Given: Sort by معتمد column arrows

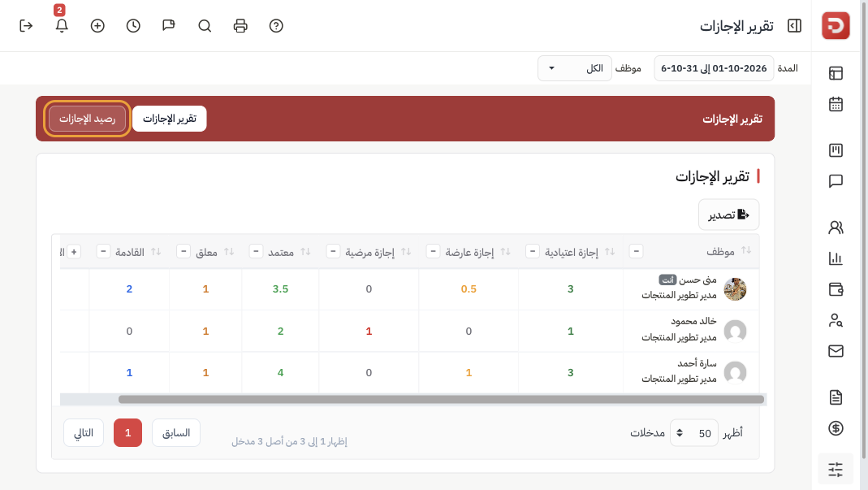Looking at the screenshot, I should 305,252.
